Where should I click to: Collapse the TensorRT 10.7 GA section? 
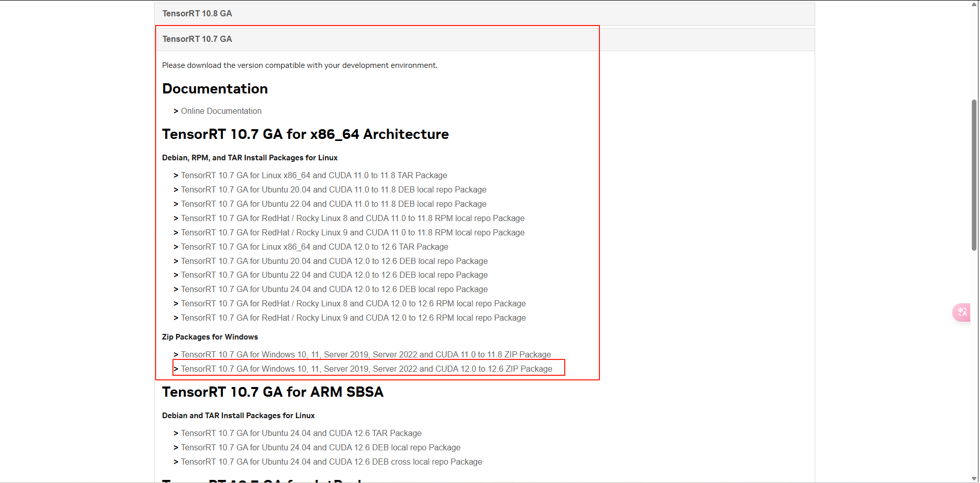pos(197,39)
